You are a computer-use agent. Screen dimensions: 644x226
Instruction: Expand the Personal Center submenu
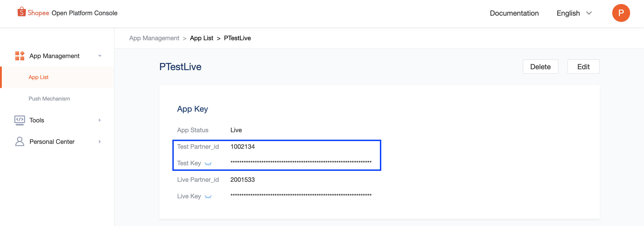[100, 141]
